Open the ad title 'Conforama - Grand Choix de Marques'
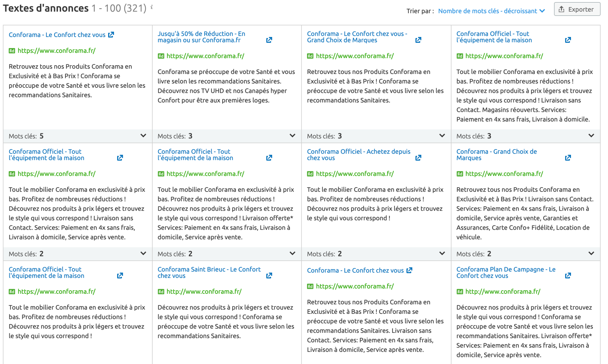 (497, 155)
